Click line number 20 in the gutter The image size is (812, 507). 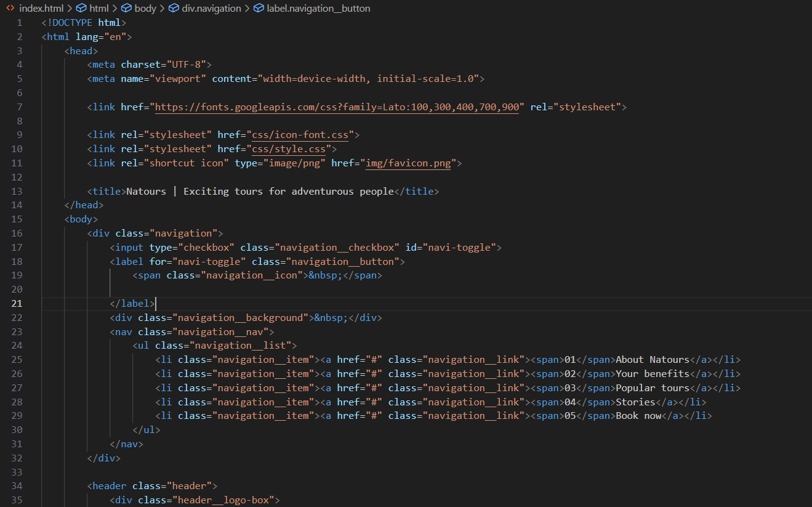pyautogui.click(x=17, y=289)
